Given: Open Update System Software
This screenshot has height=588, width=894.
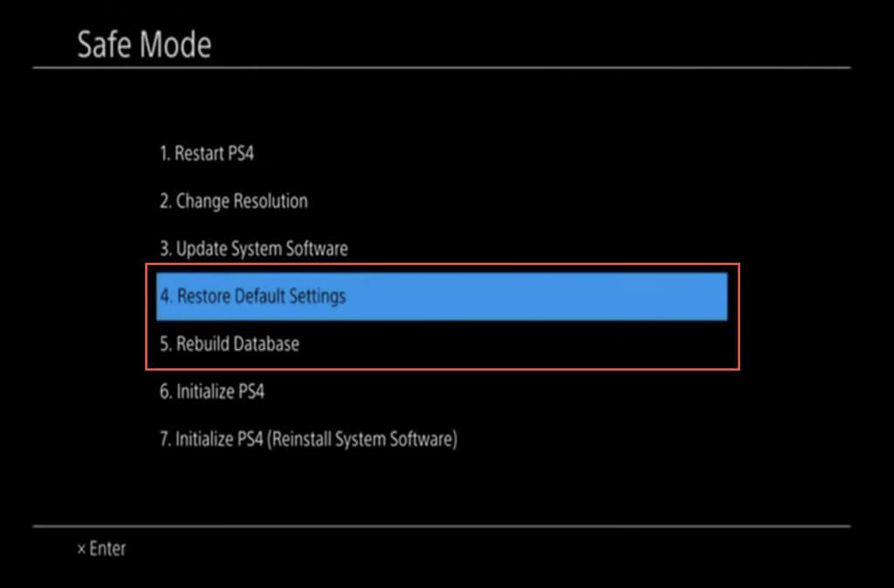Looking at the screenshot, I should pos(253,249).
